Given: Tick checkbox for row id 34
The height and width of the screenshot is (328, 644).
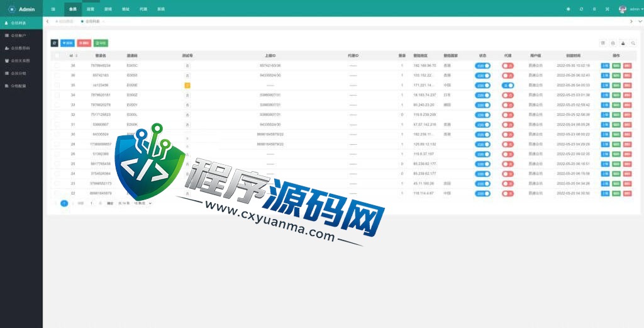Looking at the screenshot, I should coord(57,95).
